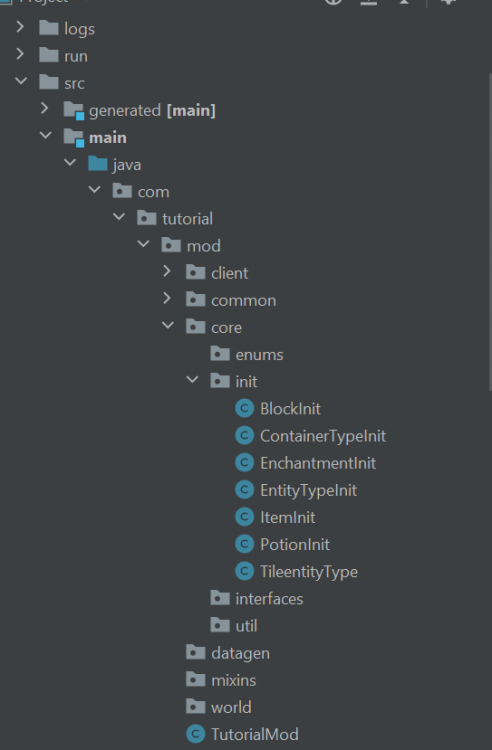Expand the logs folder
Viewport: 492px width, 750px height.
[x=20, y=27]
